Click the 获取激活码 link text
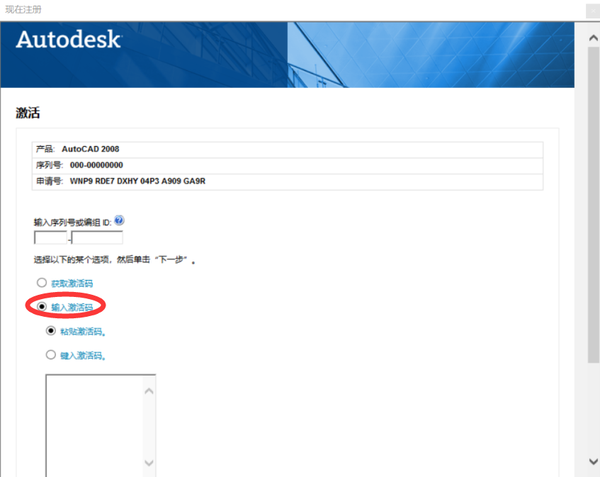This screenshot has height=477, width=600. 72,283
